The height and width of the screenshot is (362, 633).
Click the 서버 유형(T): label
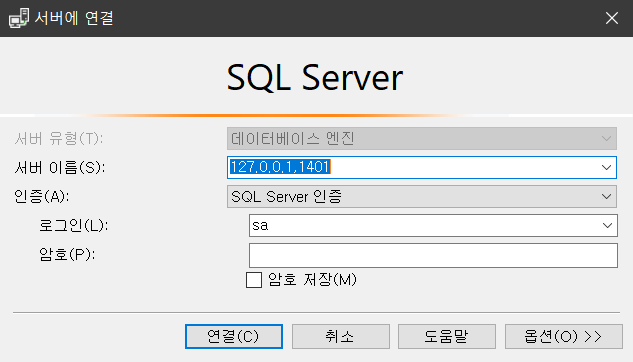59,138
